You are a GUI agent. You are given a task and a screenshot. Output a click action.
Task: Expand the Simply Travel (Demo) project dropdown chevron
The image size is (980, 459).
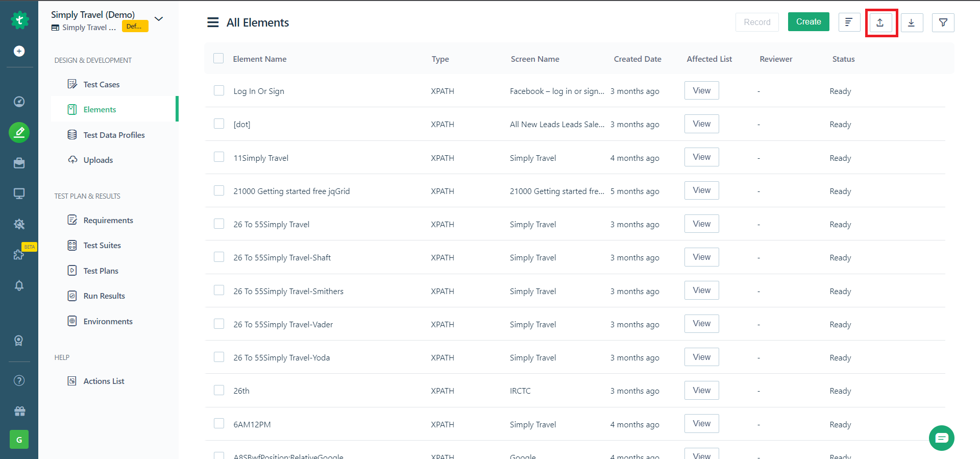click(x=159, y=19)
